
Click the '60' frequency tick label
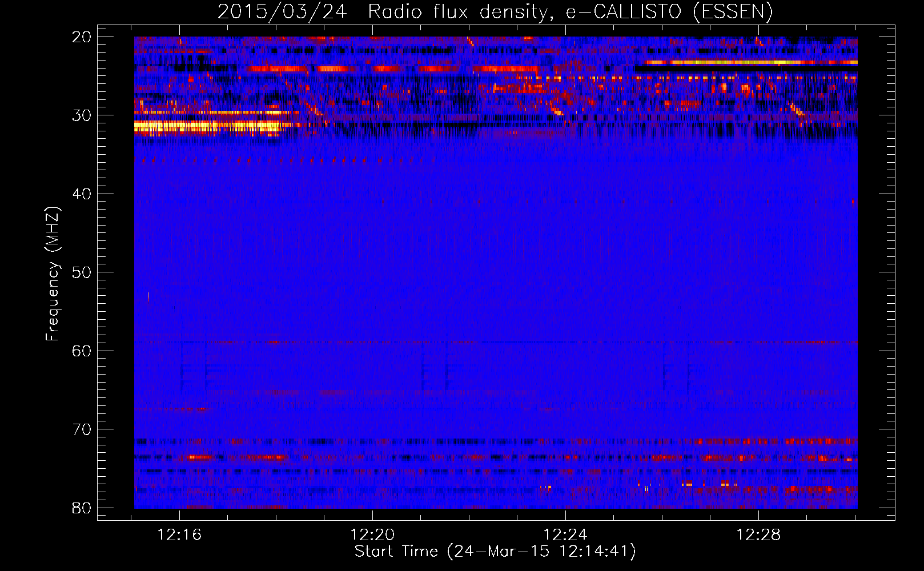[x=82, y=351]
